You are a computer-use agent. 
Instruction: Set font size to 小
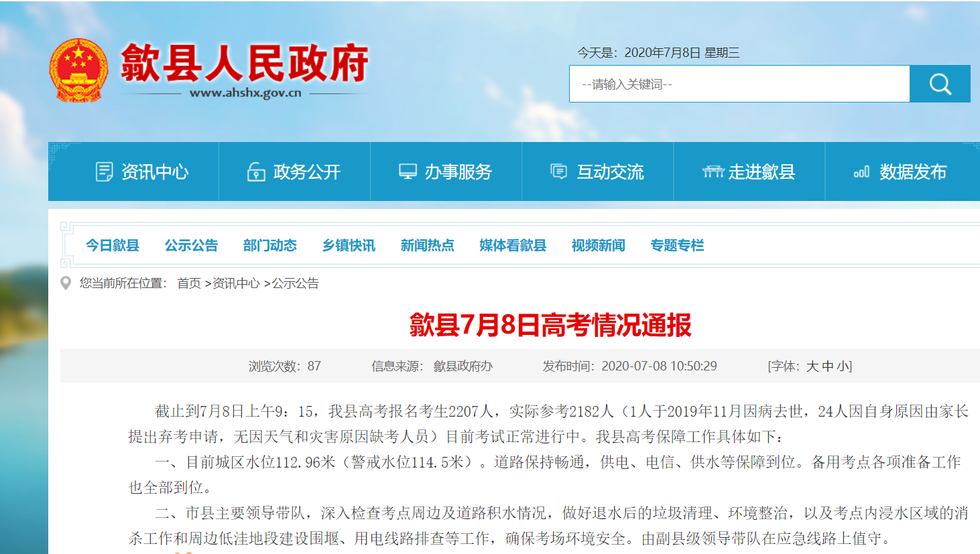[x=843, y=366]
